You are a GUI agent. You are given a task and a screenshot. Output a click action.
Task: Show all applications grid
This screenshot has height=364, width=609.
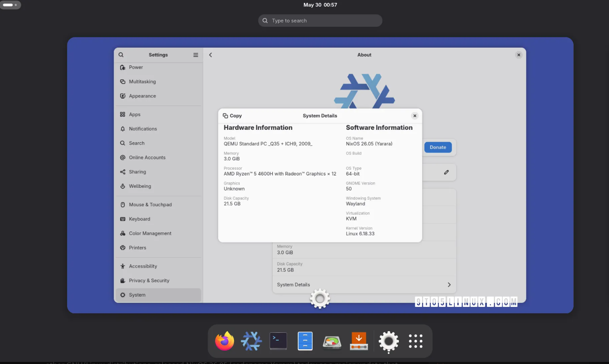coord(416,341)
